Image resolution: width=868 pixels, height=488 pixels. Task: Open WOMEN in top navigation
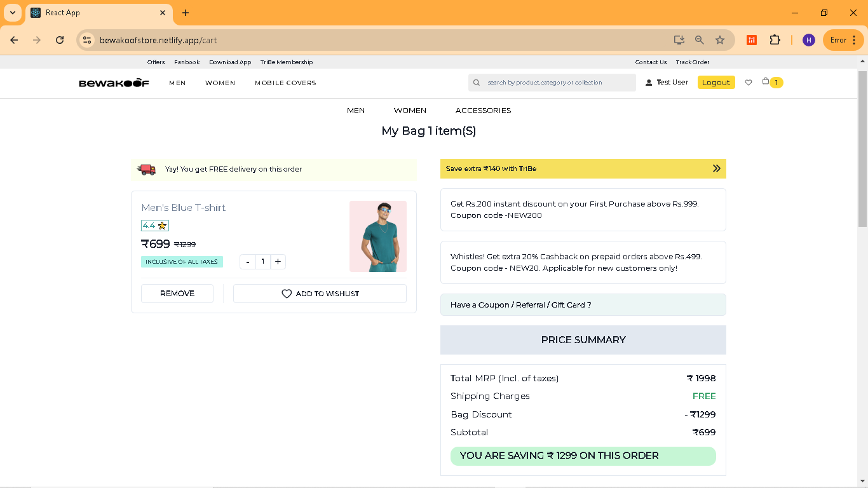(220, 83)
